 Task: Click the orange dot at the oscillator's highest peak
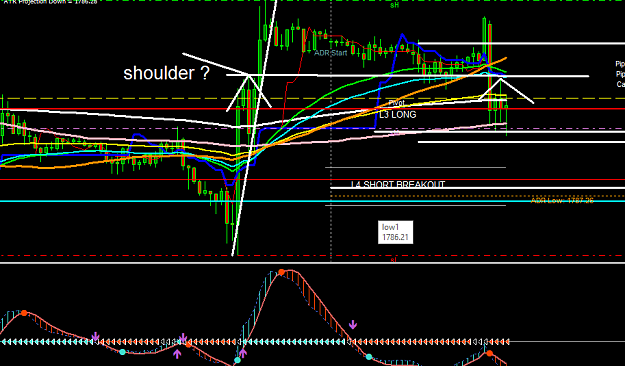point(281,272)
